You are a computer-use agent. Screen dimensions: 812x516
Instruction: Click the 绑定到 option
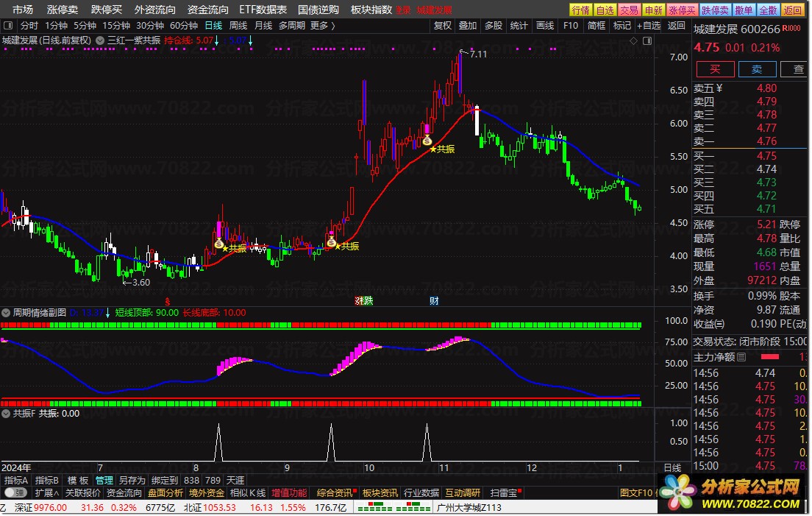(165, 480)
